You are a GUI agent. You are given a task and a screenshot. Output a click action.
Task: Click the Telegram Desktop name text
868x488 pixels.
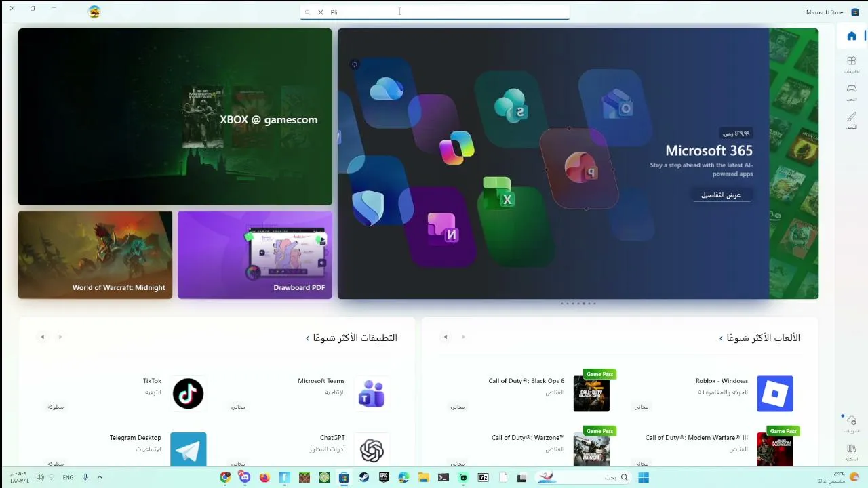136,438
